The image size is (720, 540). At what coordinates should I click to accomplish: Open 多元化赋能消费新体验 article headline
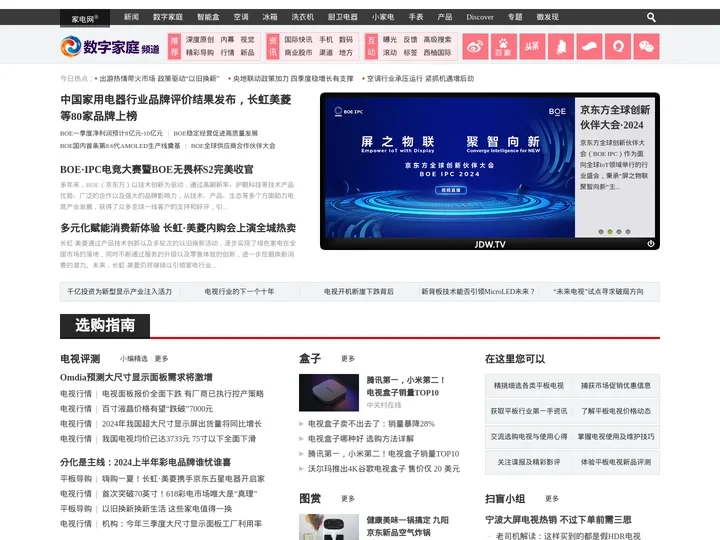pos(178,228)
